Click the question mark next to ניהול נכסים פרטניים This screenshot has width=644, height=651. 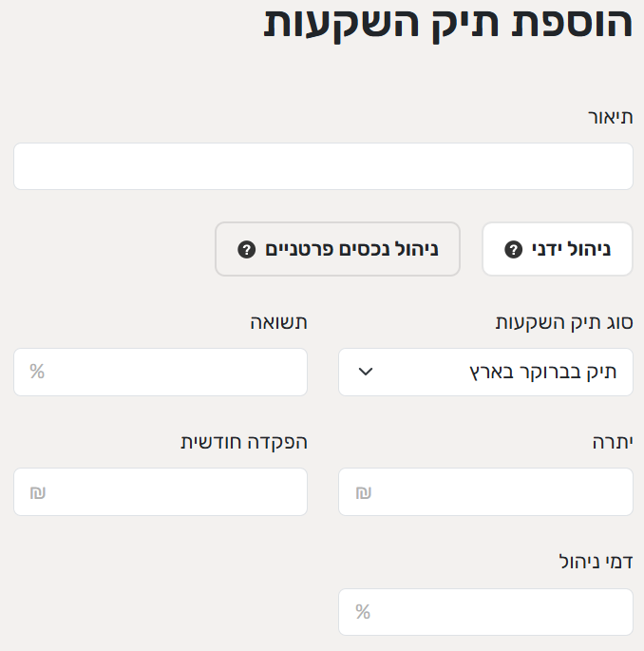pos(246,250)
